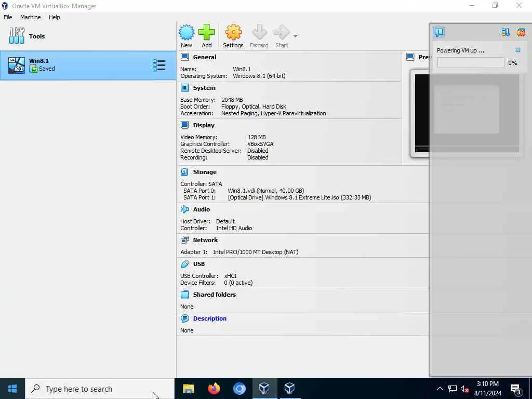Screen dimensions: 532x399
Task: Open the Windows notification center
Action: coord(516,389)
